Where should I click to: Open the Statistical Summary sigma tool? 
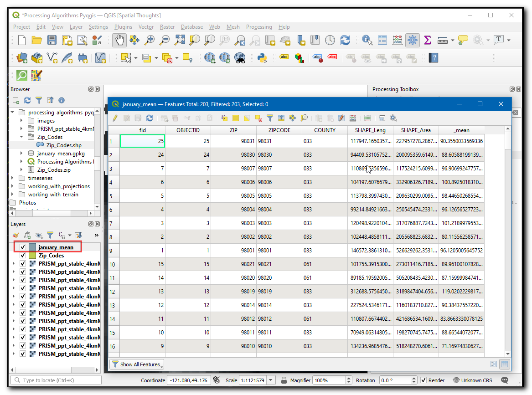point(427,40)
